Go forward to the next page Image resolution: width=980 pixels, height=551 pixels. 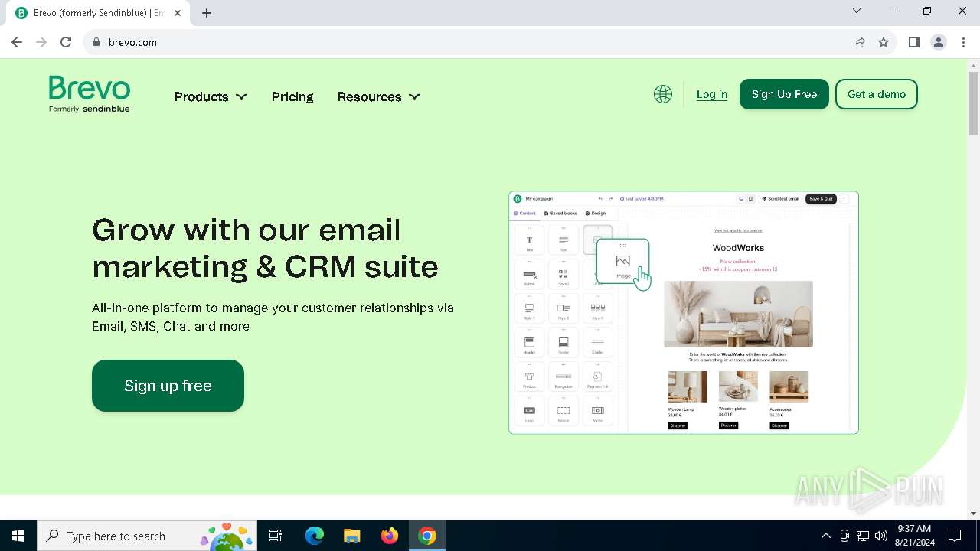41,42
